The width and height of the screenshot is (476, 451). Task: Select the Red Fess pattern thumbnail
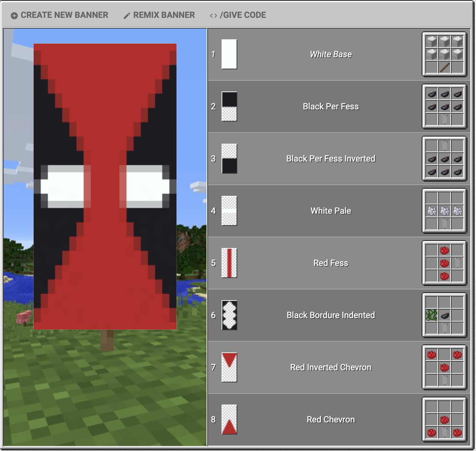[x=229, y=263]
